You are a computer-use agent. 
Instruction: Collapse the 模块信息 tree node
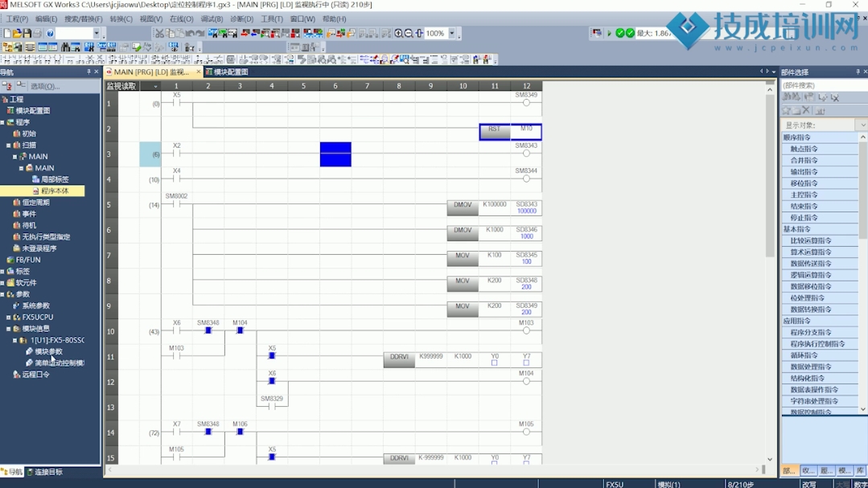pyautogui.click(x=8, y=329)
